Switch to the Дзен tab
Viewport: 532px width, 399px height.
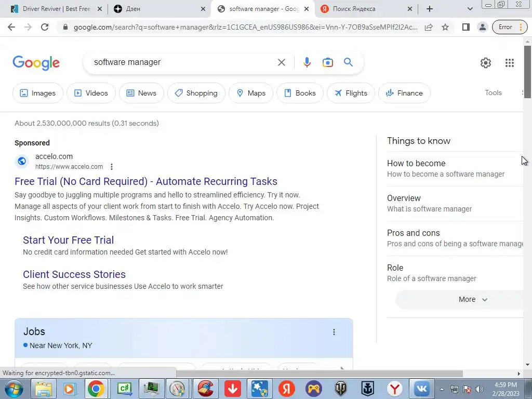159,9
